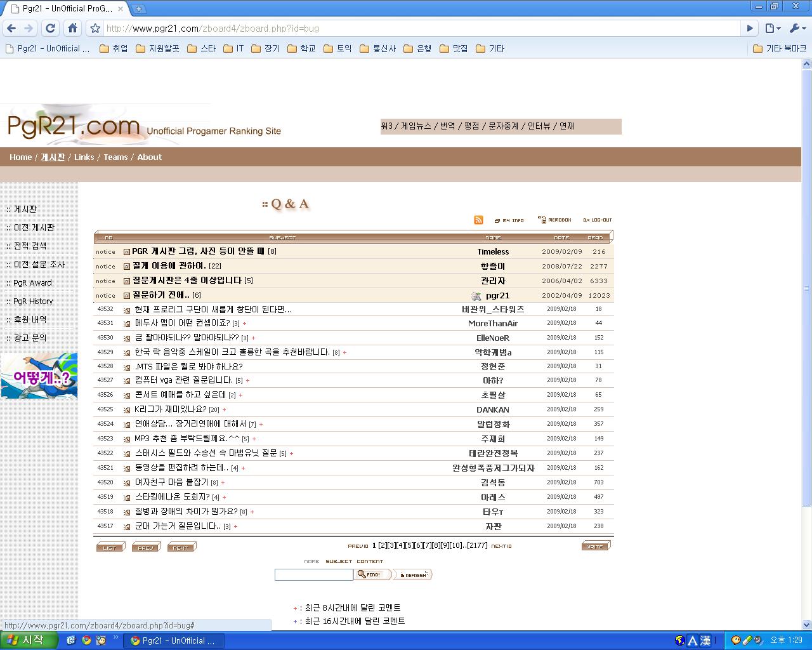Click the 어떻게..? banner image
This screenshot has width=812, height=650.
pos(39,376)
